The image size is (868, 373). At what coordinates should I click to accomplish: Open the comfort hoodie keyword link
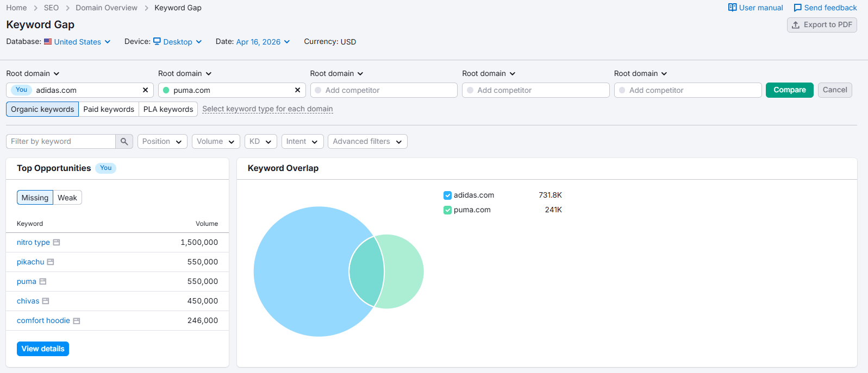pos(43,321)
